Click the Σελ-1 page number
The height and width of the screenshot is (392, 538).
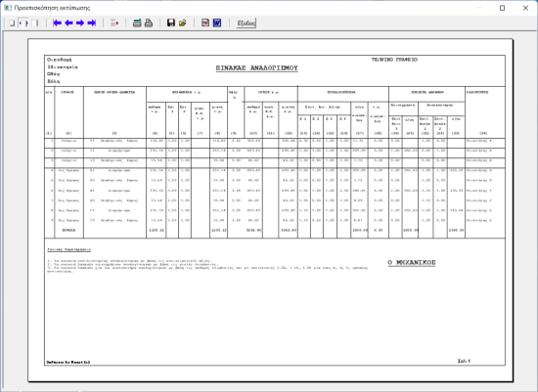tap(464, 361)
